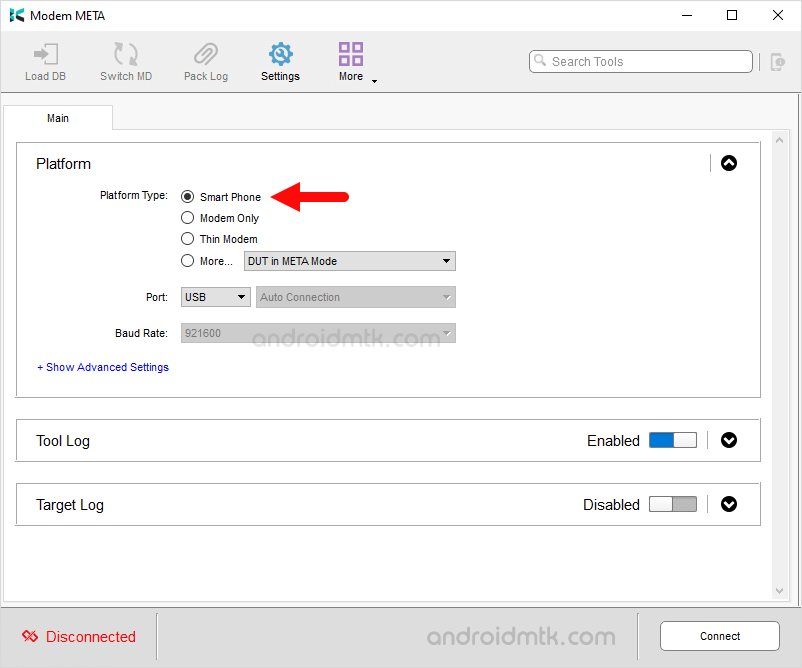Disable the Tool Log toggle switch
Screen dimensions: 802x668
[x=672, y=440]
